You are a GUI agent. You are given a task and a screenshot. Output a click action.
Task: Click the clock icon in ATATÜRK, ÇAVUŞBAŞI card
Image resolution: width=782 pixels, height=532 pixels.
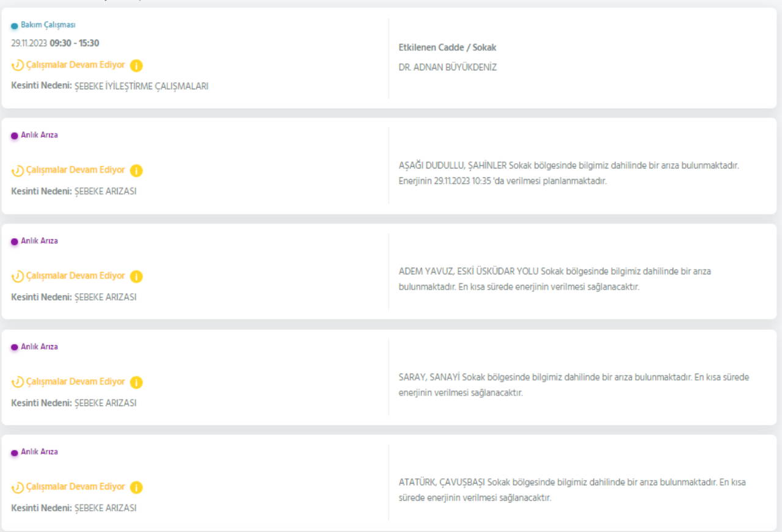pos(18,487)
